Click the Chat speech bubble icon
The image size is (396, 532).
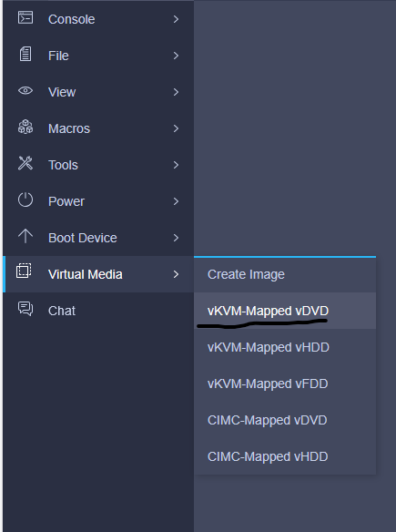[x=25, y=309]
